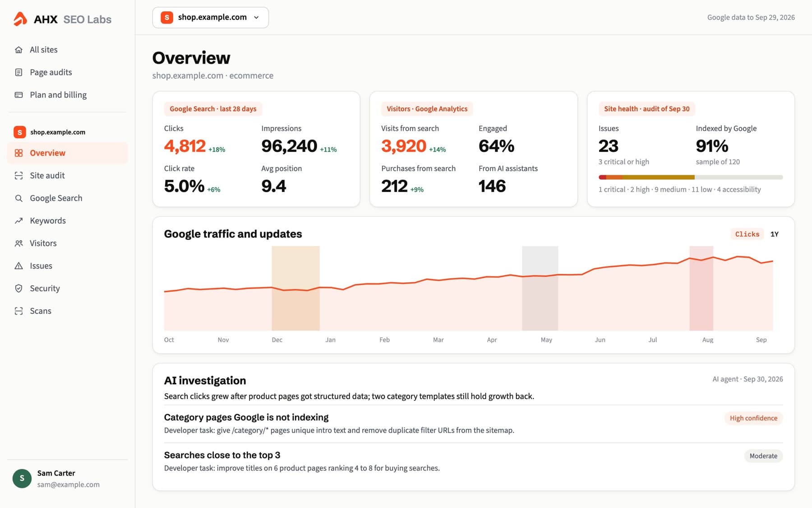Click the Moderate confidence badge
The image size is (812, 508).
763,456
